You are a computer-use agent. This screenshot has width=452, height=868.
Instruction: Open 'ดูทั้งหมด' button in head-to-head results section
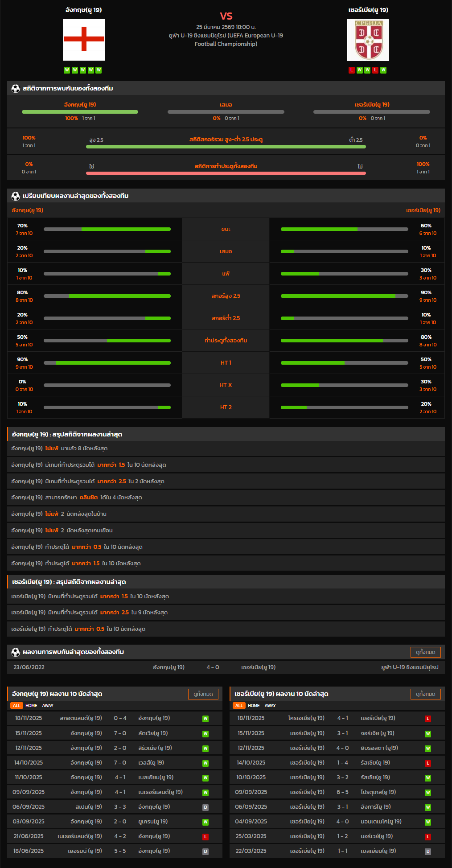point(425,652)
